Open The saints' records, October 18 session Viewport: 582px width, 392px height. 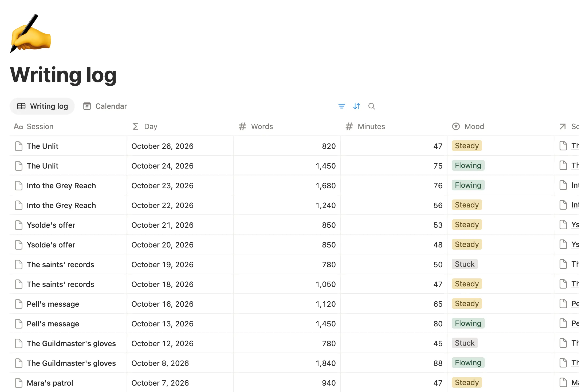pos(60,284)
